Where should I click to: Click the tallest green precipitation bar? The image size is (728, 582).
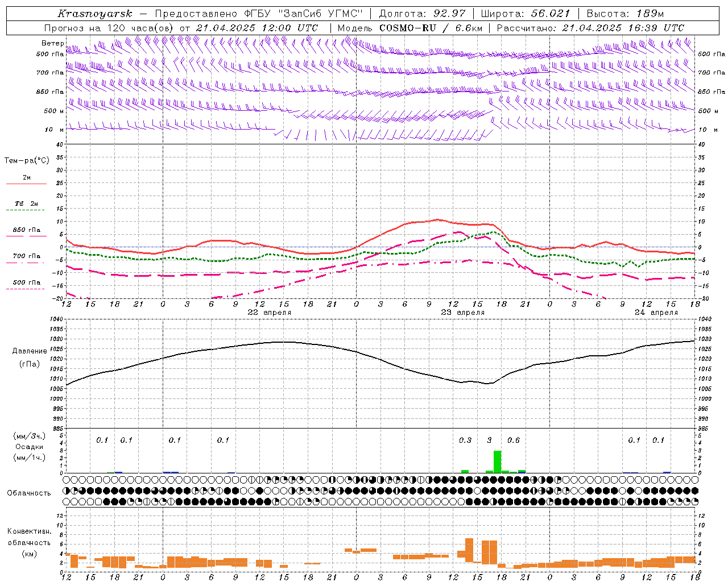[x=497, y=462]
